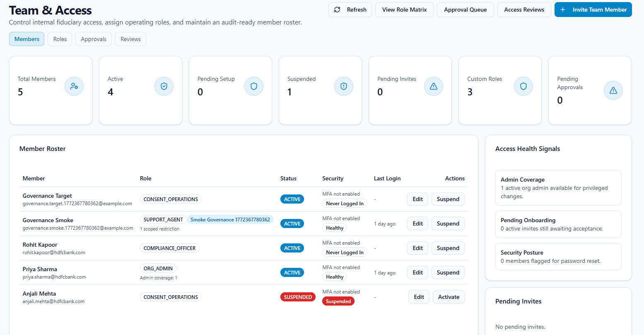Image resolution: width=644 pixels, height=335 pixels.
Task: Click the plus icon on Invite Team Member
Action: 562,9
